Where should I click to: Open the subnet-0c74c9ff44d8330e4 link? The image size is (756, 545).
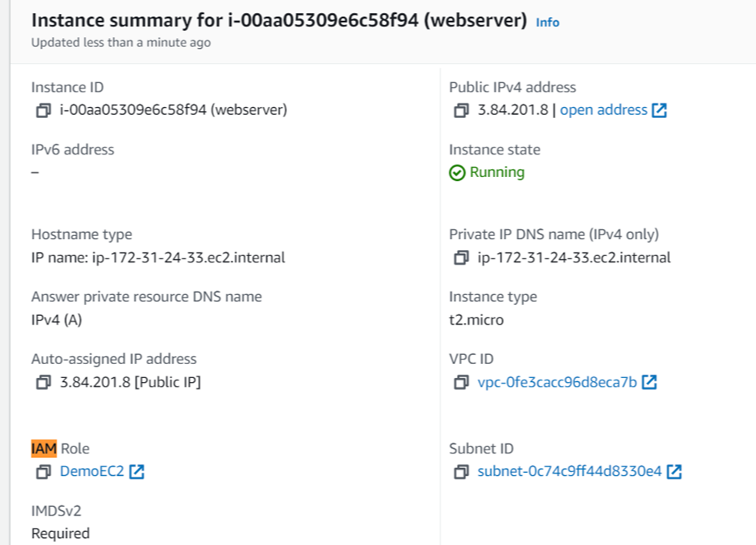pos(569,471)
